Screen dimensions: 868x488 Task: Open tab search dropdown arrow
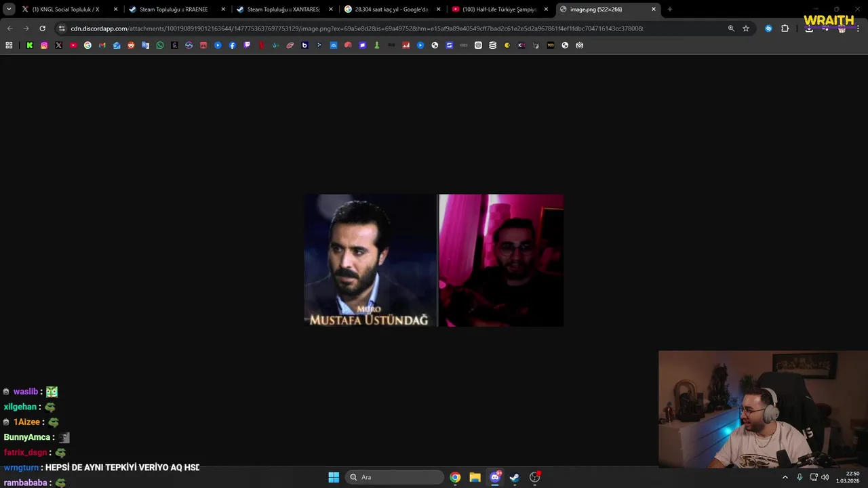point(9,9)
